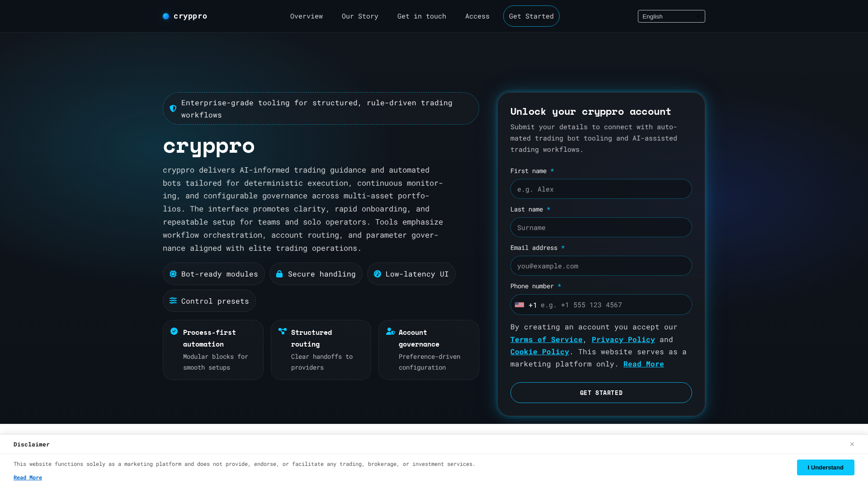This screenshot has height=488, width=868.
Task: Focus the First name input field
Action: point(601,189)
